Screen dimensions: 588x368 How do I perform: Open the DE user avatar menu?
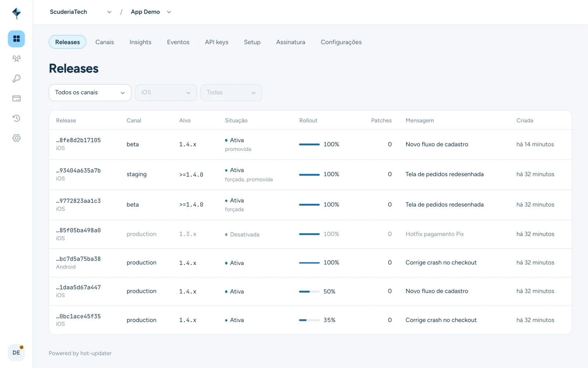pos(16,353)
